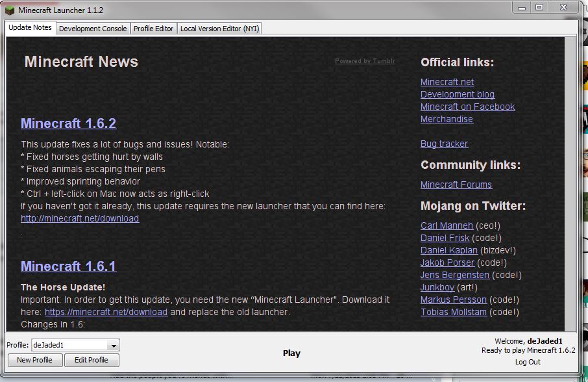The height and width of the screenshot is (382, 588).
Task: Click the 'Minecraft News' page title
Action: tap(81, 62)
